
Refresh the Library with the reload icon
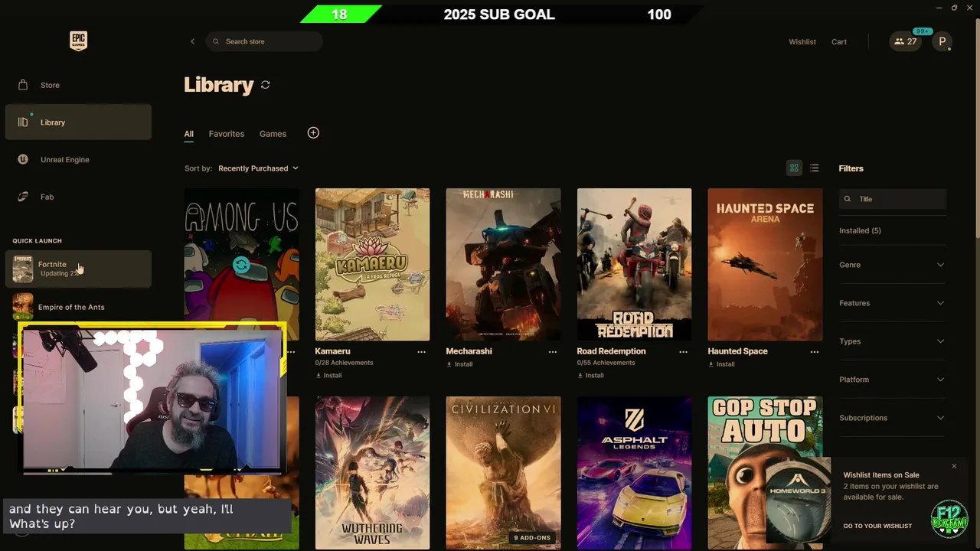pyautogui.click(x=266, y=85)
